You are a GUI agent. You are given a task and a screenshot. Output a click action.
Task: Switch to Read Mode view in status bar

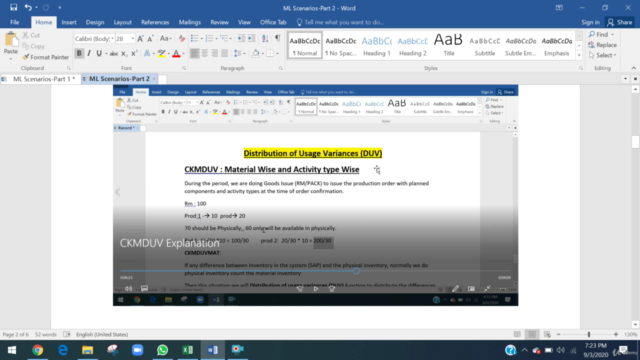(517, 334)
